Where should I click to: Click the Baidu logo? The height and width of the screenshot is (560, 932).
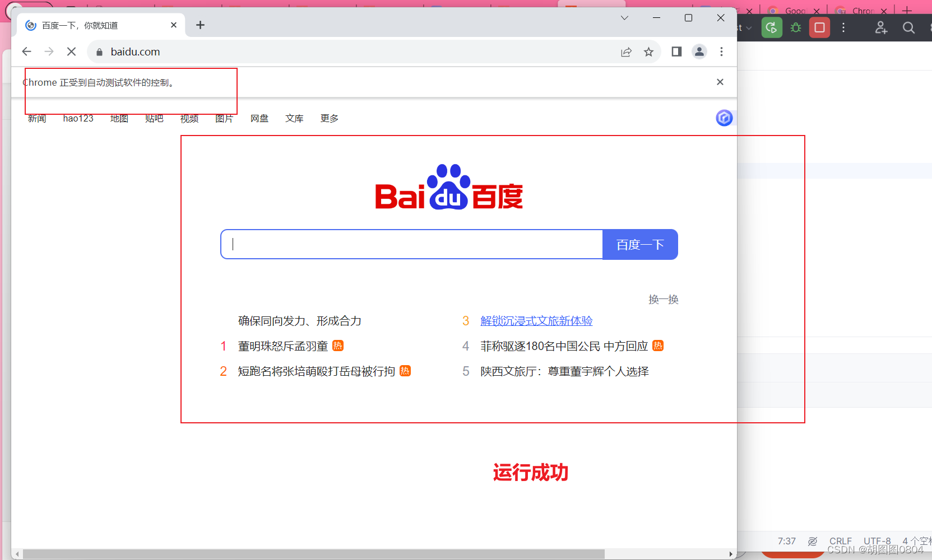(449, 187)
